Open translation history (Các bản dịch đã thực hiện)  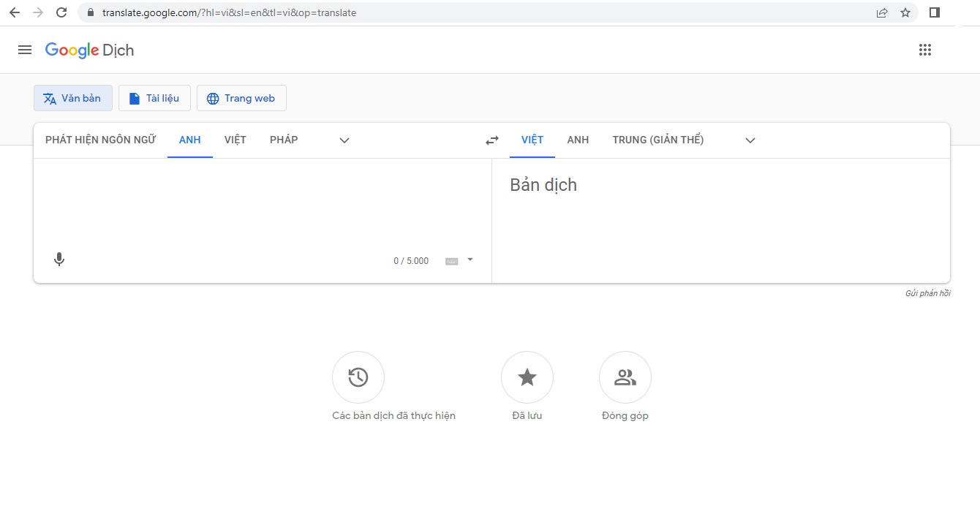[358, 377]
